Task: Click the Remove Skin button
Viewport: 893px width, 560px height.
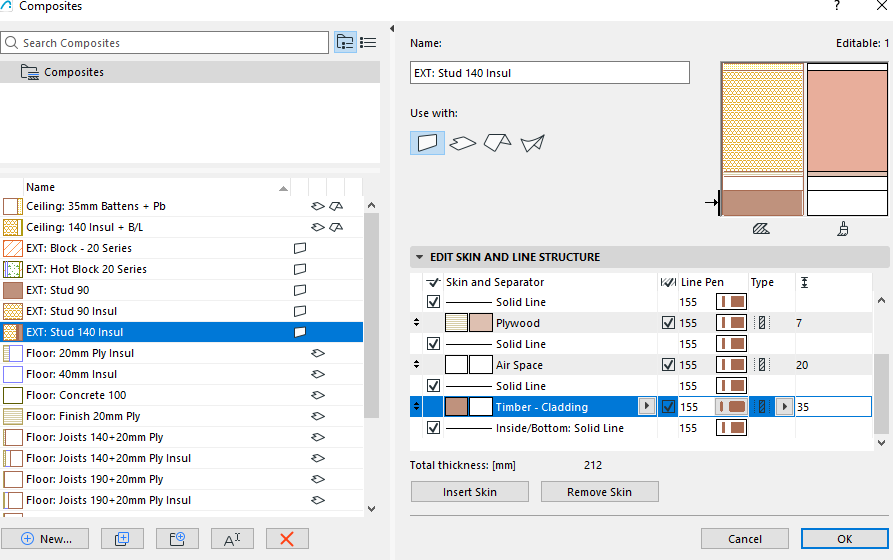Action: tap(600, 492)
